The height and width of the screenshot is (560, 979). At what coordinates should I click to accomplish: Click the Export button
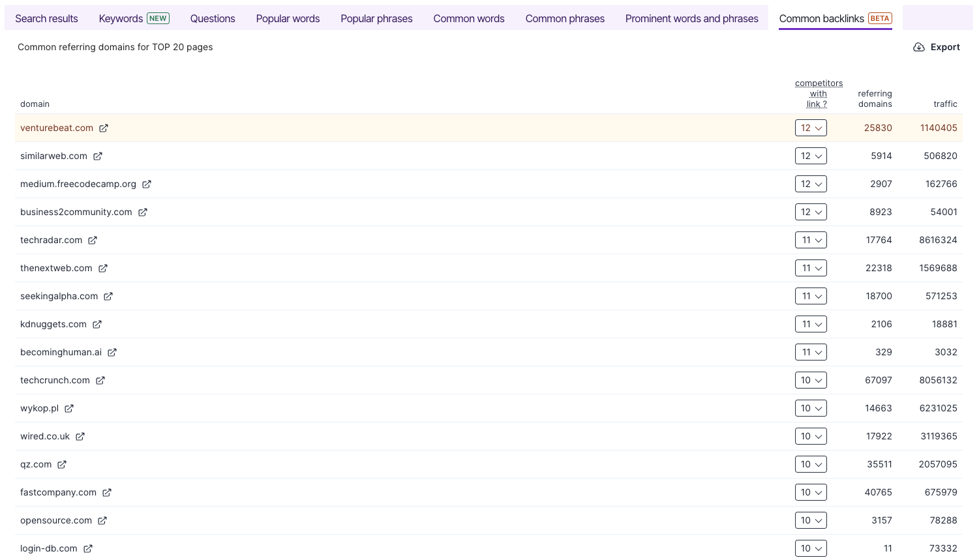coord(944,47)
